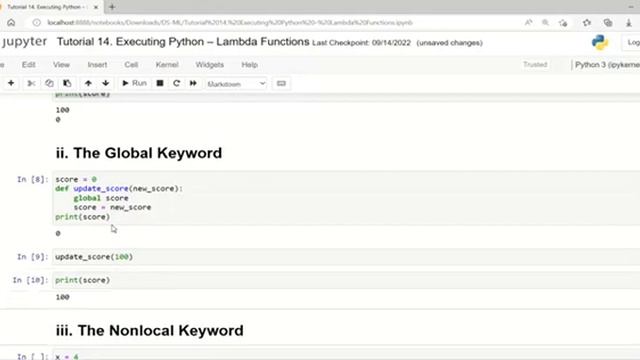Click the In [8] prompt label
Viewport: 640px width, 360px height.
pos(32,179)
